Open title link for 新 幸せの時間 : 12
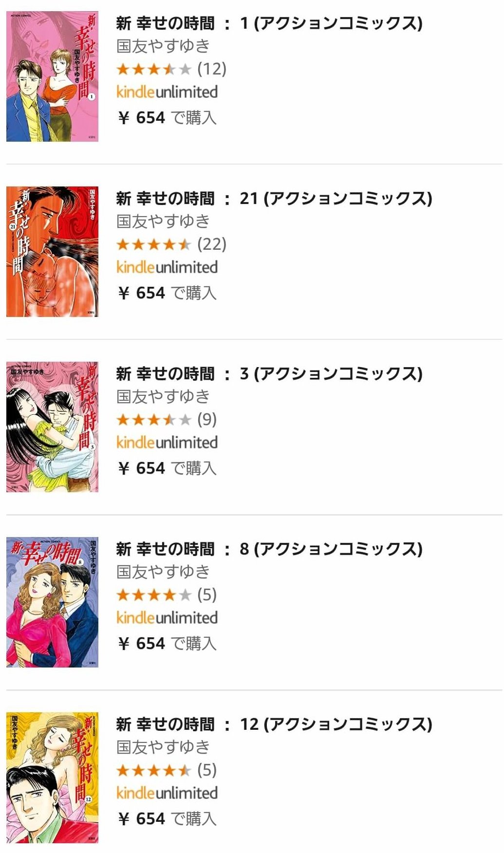The image size is (504, 853). pyautogui.click(x=274, y=724)
